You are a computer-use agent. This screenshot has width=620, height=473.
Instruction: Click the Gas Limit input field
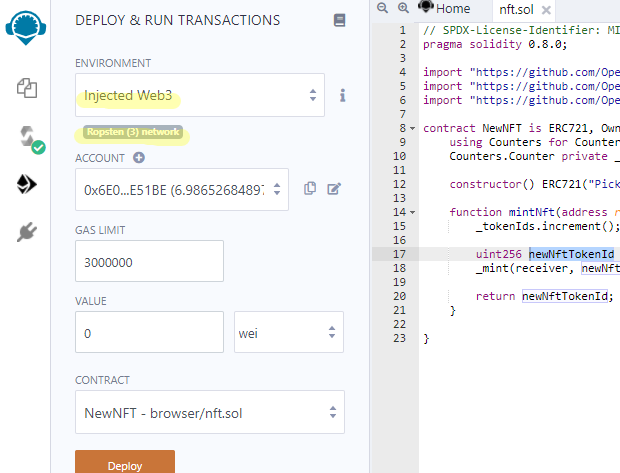coord(149,261)
